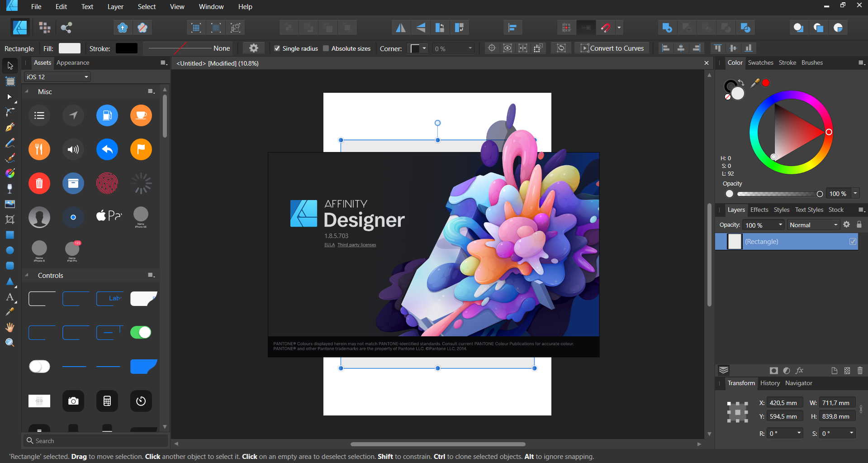Toggle visibility of the Rectangle layer
The image size is (868, 463).
click(853, 242)
